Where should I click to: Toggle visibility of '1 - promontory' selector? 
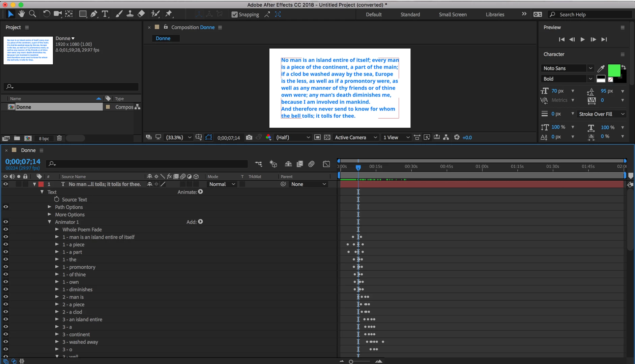[5, 267]
